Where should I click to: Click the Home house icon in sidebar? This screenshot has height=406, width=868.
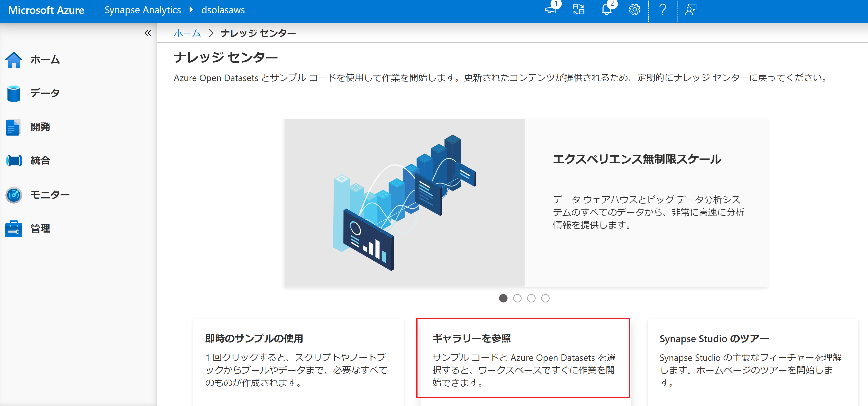(x=14, y=60)
